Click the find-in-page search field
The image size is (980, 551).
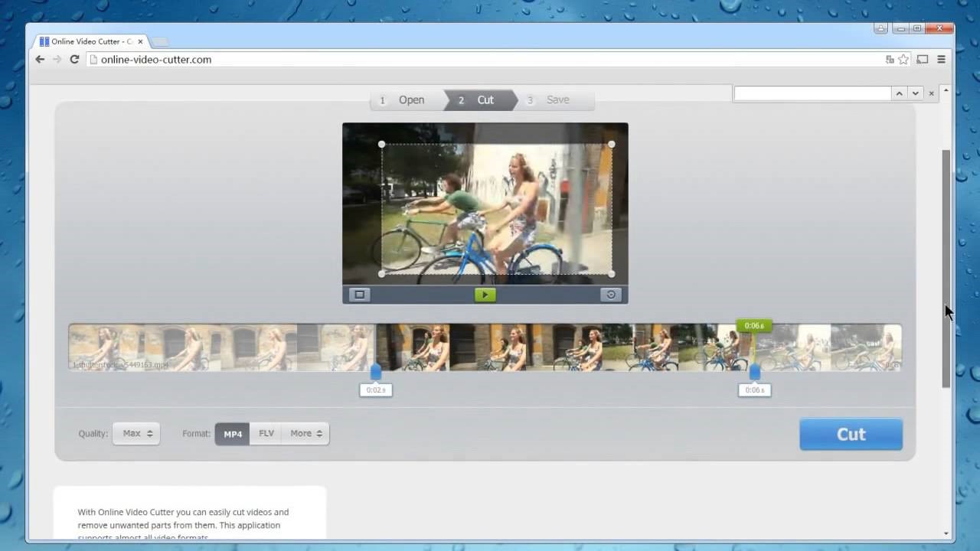coord(812,93)
